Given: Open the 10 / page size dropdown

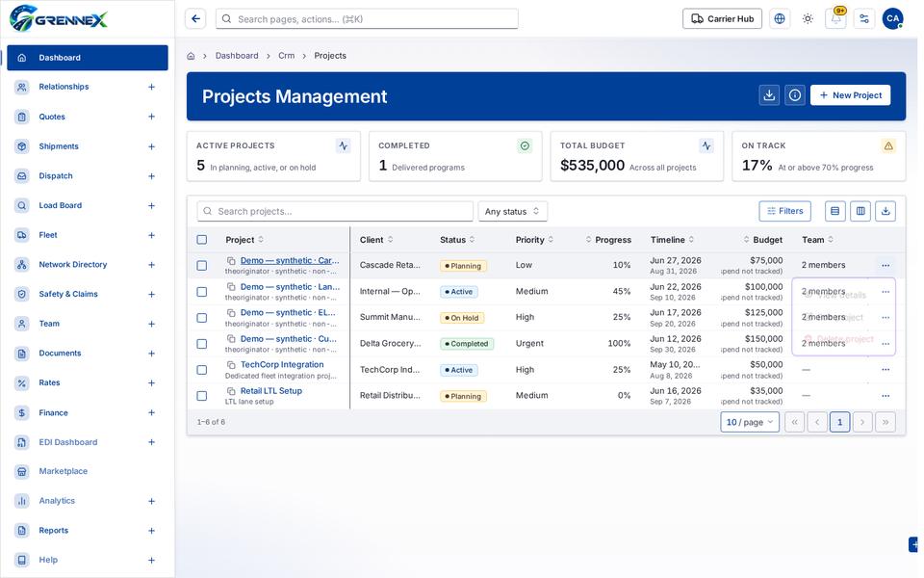Looking at the screenshot, I should (x=750, y=422).
